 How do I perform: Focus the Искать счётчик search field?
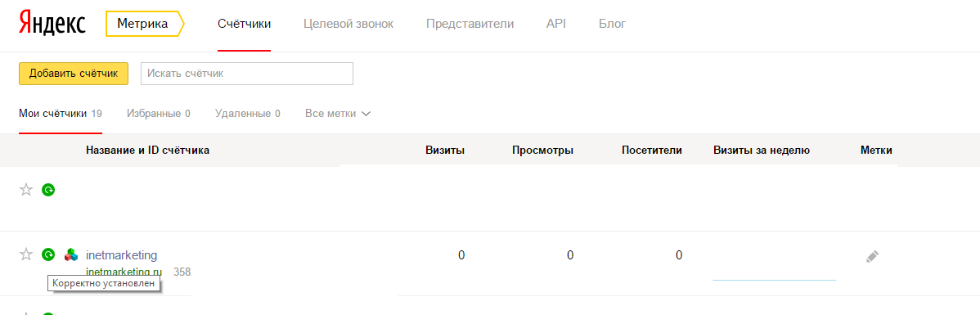pos(248,73)
